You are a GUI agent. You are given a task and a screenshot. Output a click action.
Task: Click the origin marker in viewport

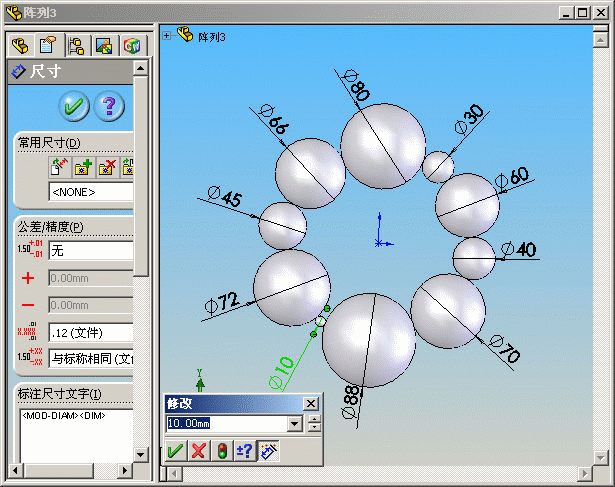click(x=379, y=243)
